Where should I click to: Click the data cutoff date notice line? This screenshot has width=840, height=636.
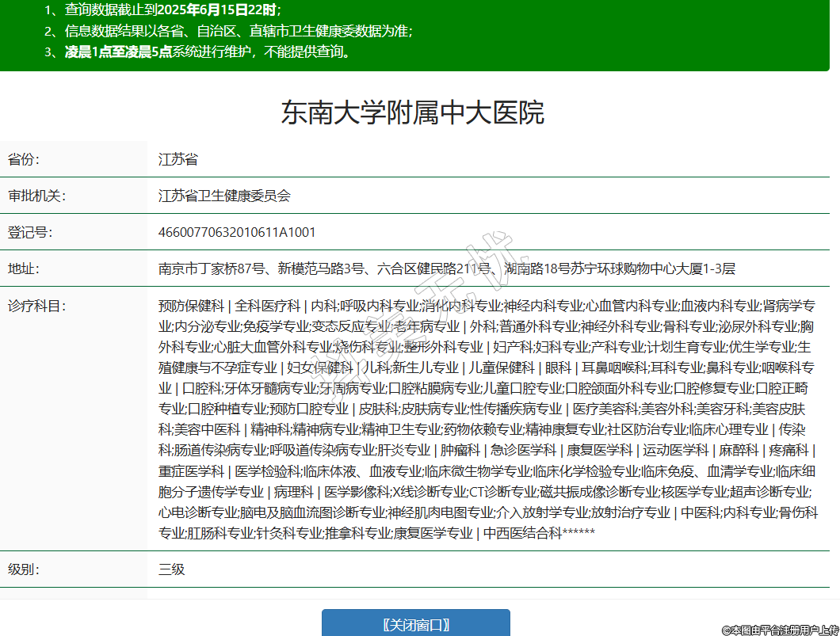click(x=163, y=10)
